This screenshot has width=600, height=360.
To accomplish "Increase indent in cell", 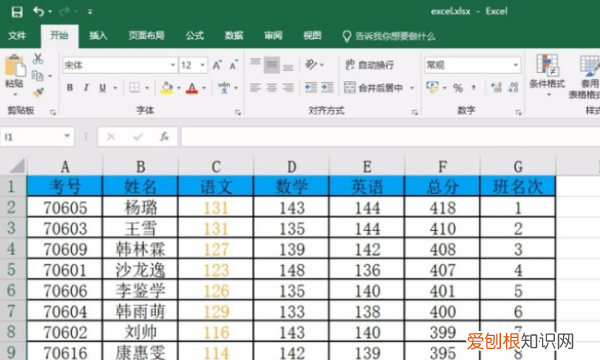I will (x=327, y=88).
